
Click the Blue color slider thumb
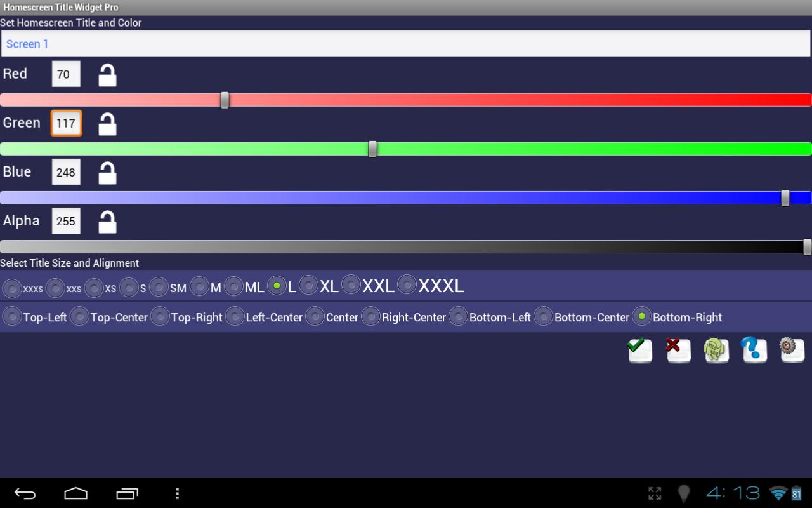click(x=785, y=198)
